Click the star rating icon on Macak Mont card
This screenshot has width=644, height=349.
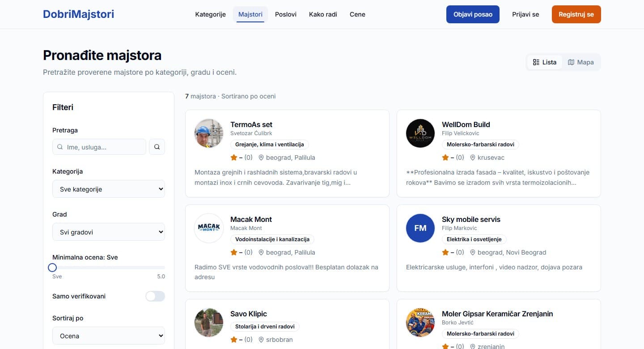234,252
